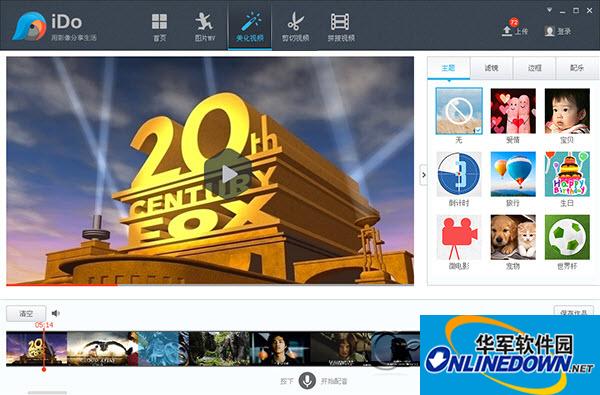Switch to the 滤镜 filter tab
The height and width of the screenshot is (395, 600).
[491, 68]
